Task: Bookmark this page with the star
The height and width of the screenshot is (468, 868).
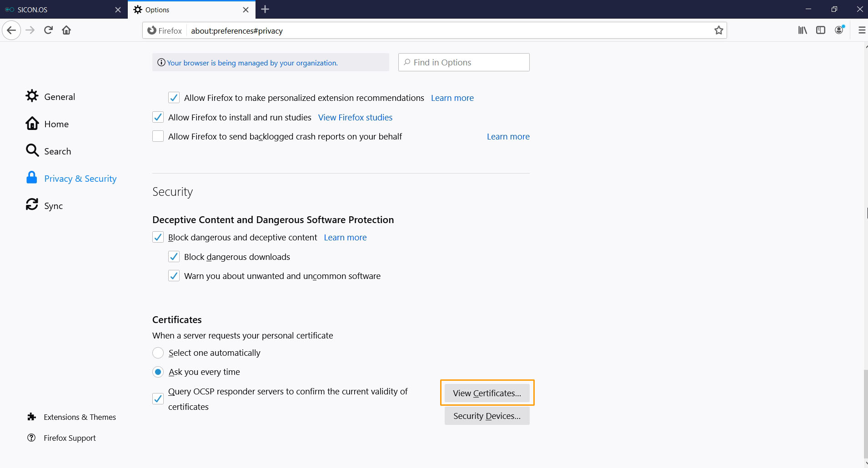Action: 718,30
